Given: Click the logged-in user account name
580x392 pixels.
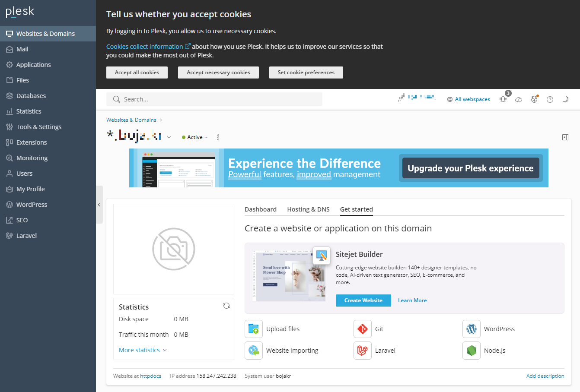Looking at the screenshot, I should click(x=417, y=98).
